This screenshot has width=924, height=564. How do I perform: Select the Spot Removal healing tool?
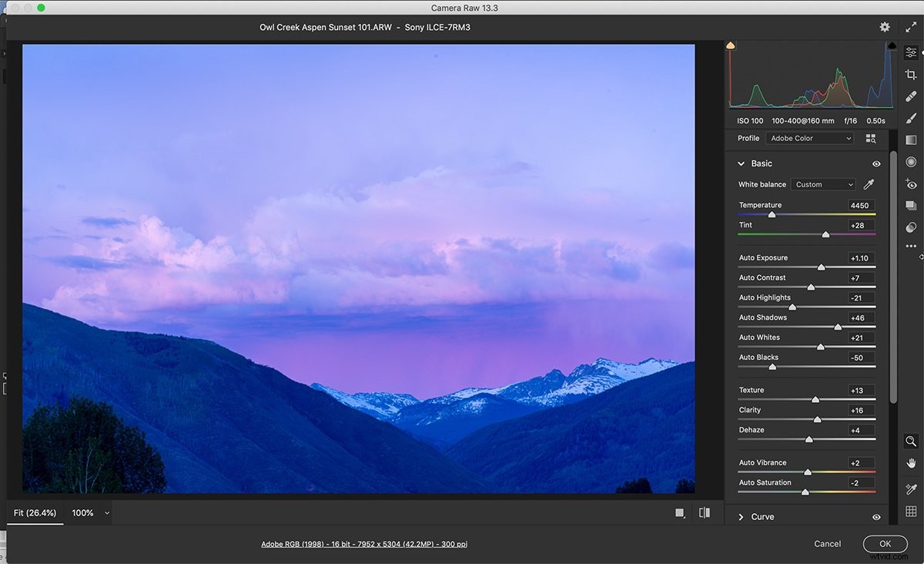(911, 96)
